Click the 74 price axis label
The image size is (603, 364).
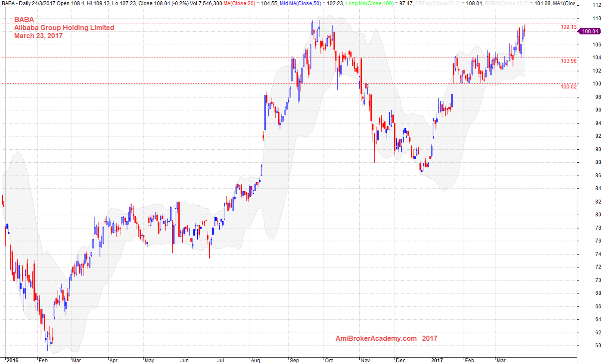coord(598,254)
